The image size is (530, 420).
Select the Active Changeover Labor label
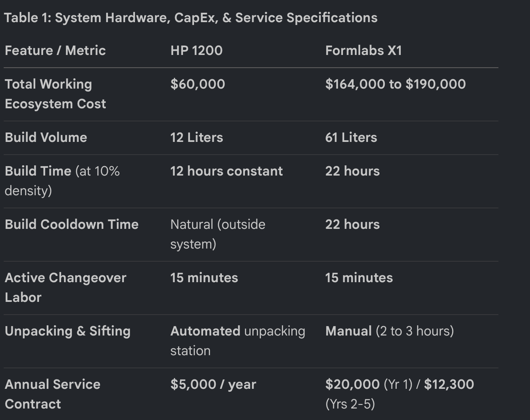coord(66,288)
